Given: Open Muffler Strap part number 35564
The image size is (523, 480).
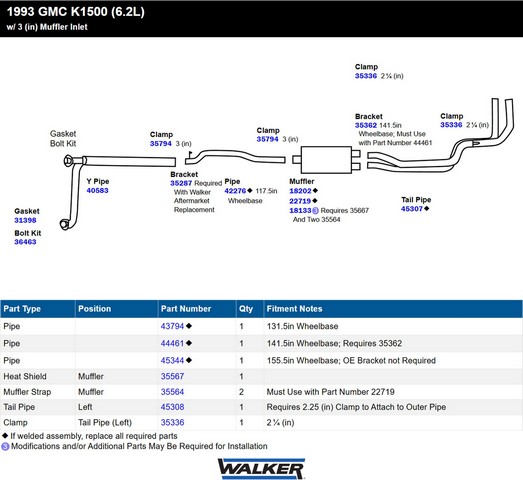Looking at the screenshot, I should [x=172, y=392].
